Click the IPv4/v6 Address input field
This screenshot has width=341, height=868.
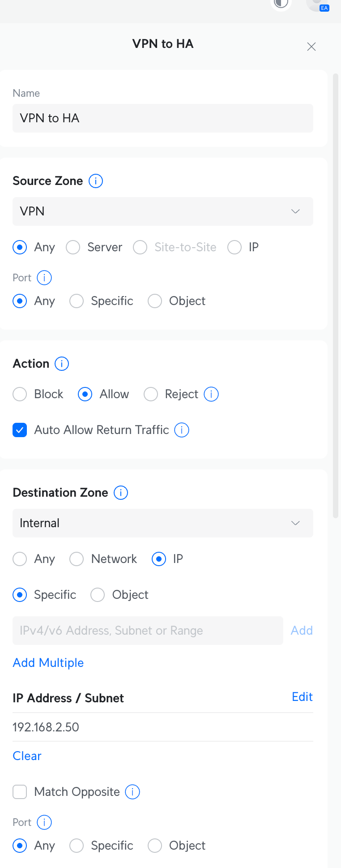coord(148,631)
